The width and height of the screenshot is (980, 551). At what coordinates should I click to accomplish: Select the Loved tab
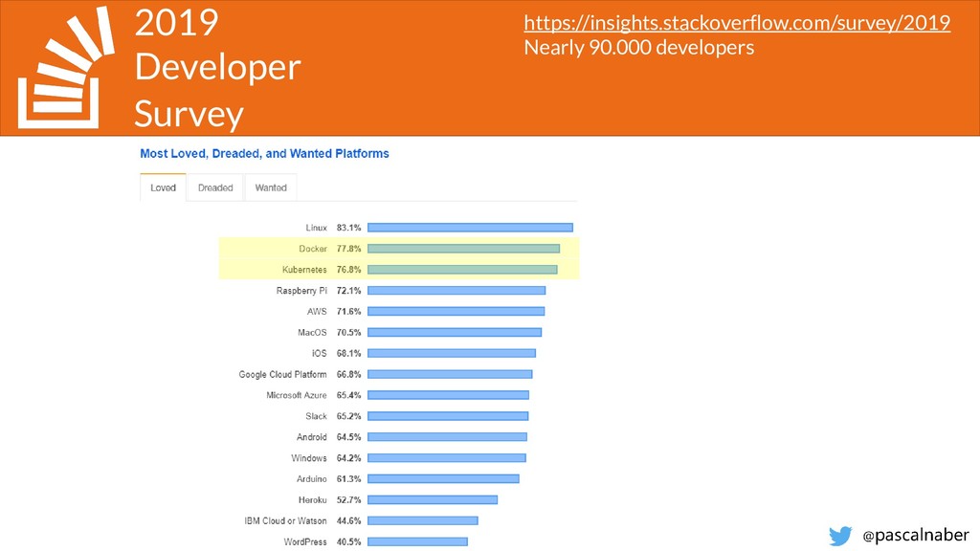163,187
